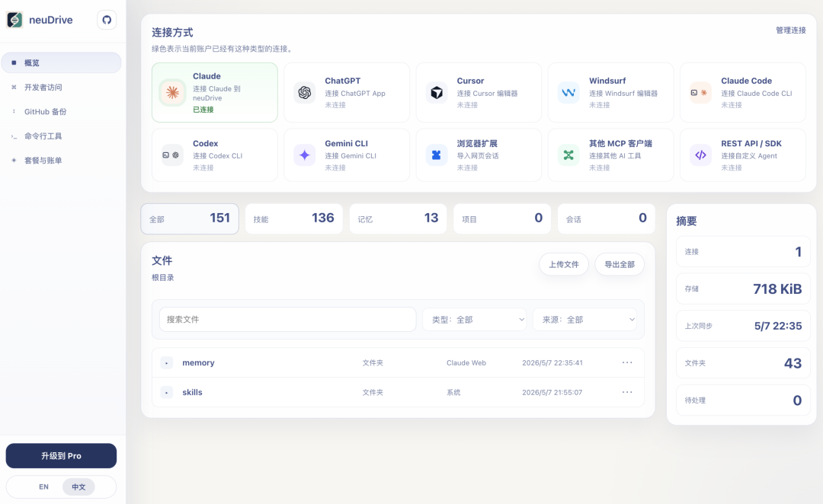Click the folder icon beside skills
Image resolution: width=823 pixels, height=504 pixels.
[167, 392]
